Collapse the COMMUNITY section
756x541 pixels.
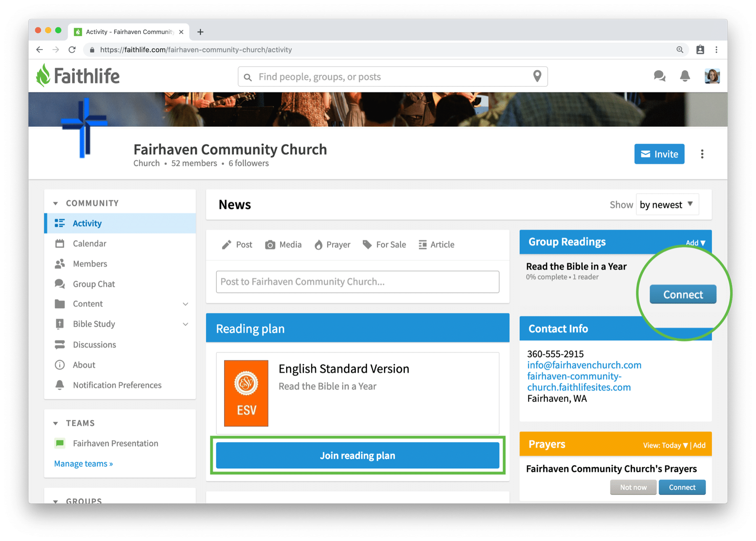(x=55, y=203)
